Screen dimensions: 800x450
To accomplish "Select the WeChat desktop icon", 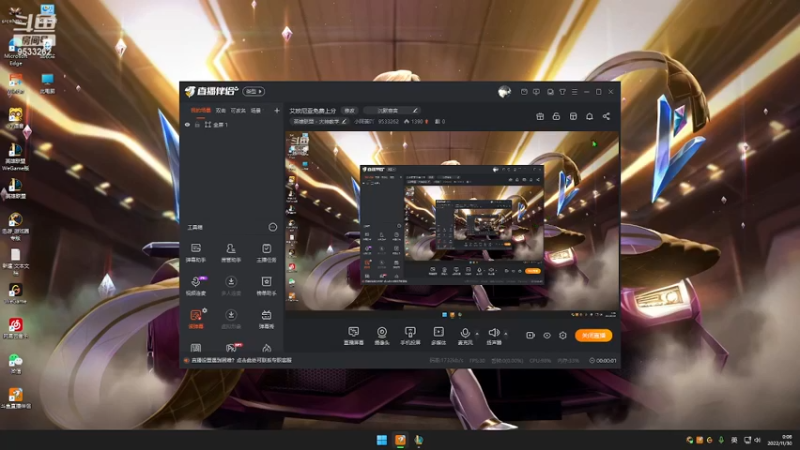I will point(15,364).
